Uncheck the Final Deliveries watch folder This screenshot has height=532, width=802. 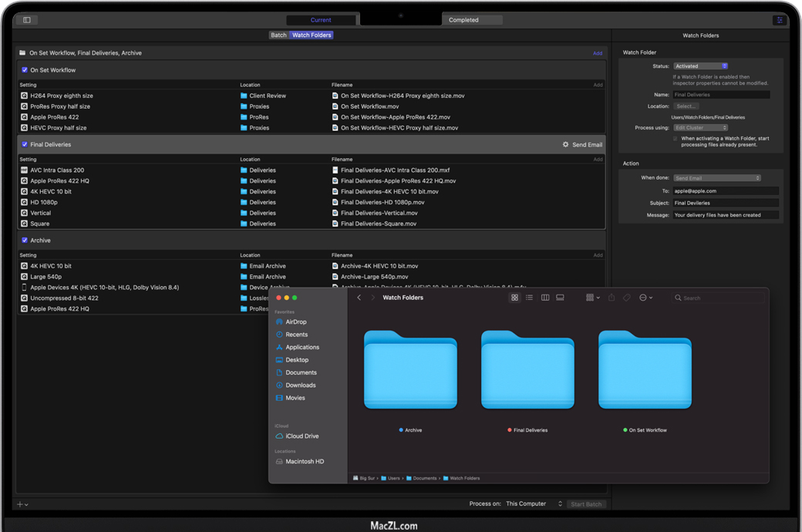tap(25, 144)
